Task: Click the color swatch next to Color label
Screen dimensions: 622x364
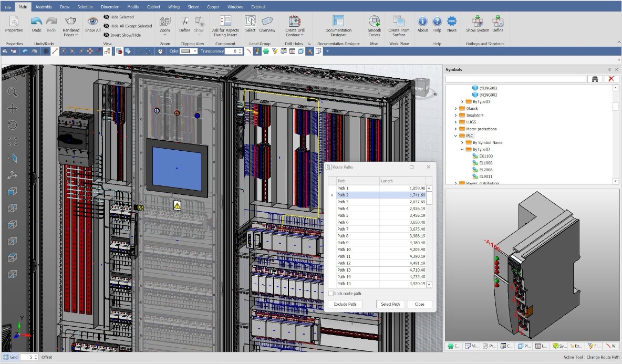Action: (x=185, y=51)
